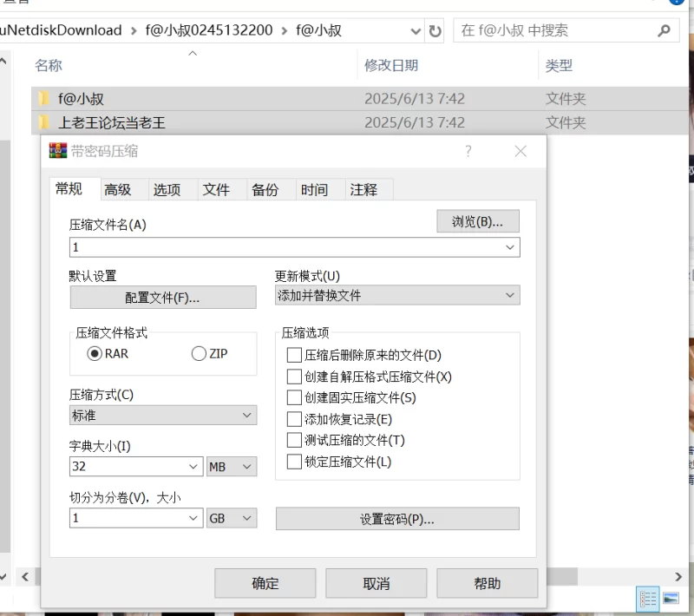Expand the Explorer address bar history dropdown
Viewport: 694px width, 616px height.
(x=416, y=31)
